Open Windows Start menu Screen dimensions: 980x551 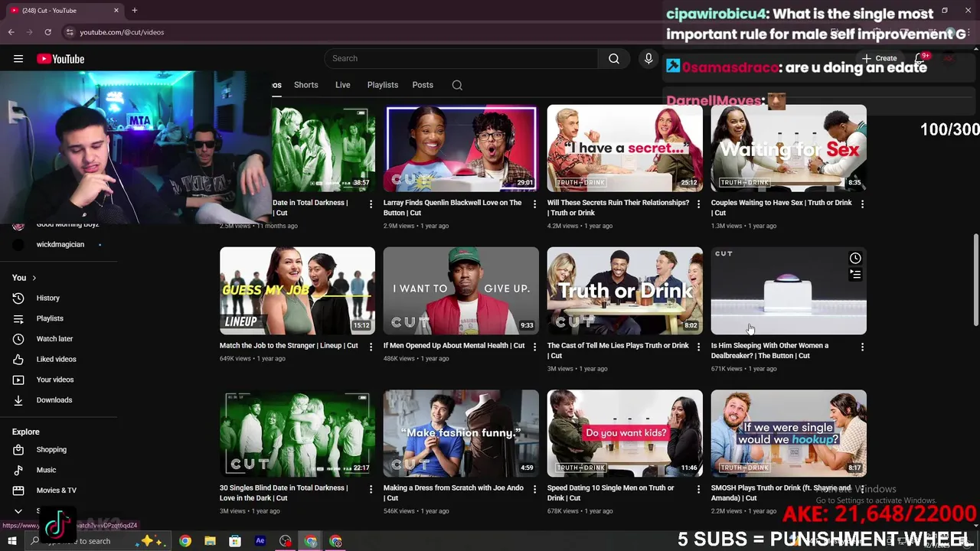pos(11,541)
